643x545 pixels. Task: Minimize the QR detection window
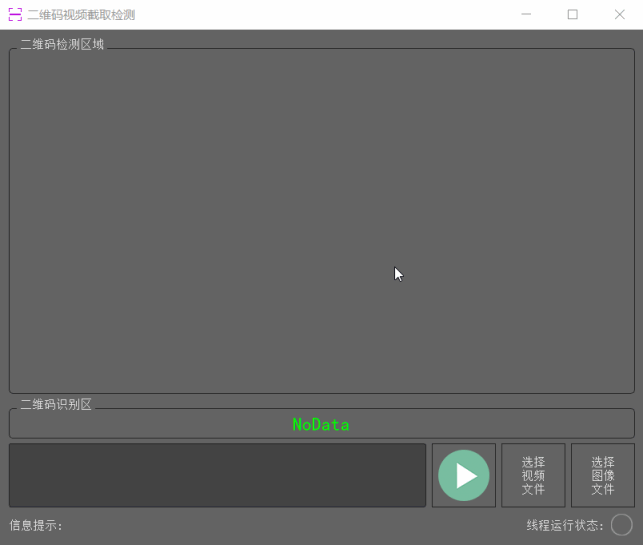526,14
